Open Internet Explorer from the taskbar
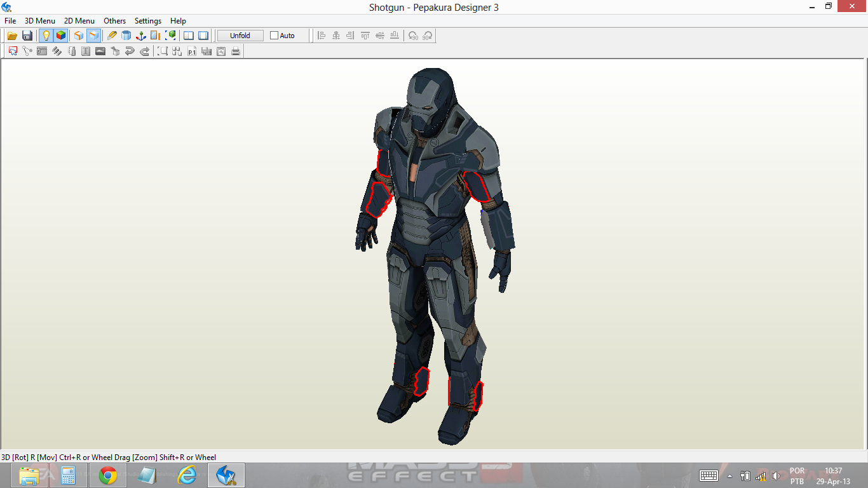The height and width of the screenshot is (488, 868). [x=187, y=475]
